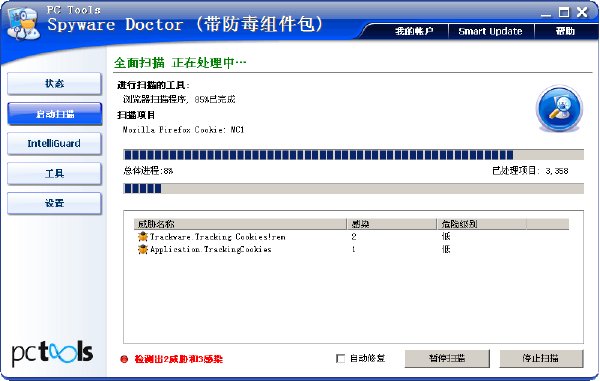Screen dimensions: 600x381
Task: Open the 帮助 tab
Action: click(x=565, y=31)
